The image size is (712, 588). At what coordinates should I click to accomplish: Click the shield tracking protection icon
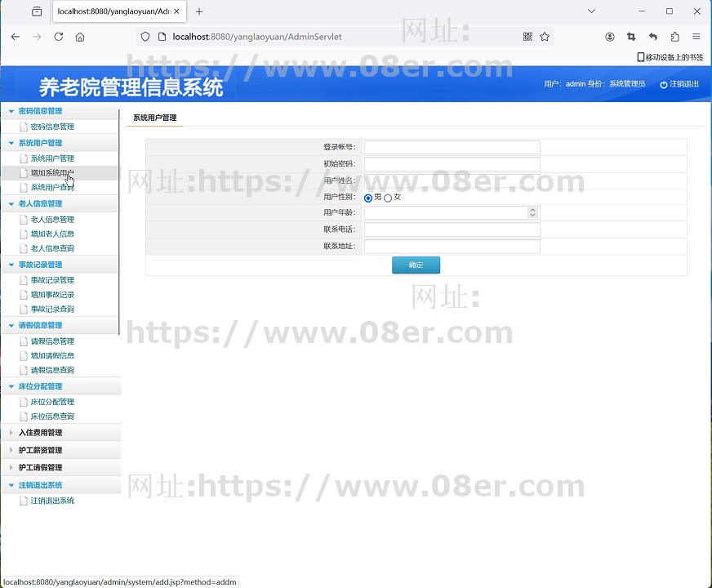coord(145,37)
